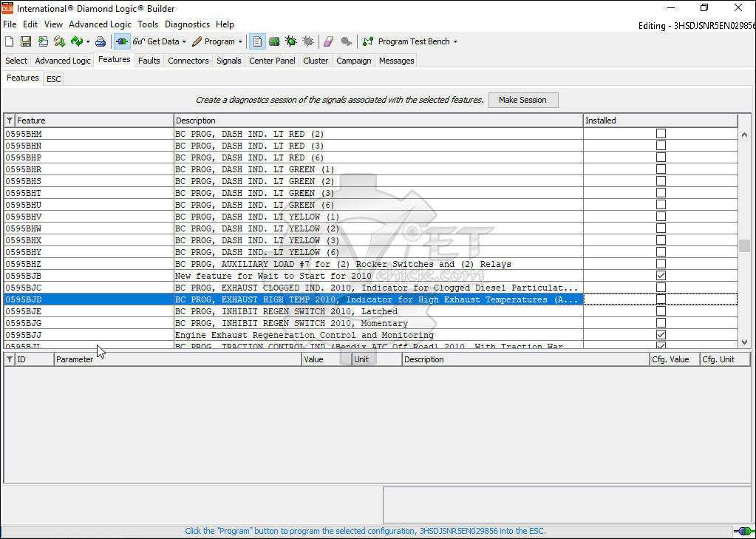Click the third toolbar icon with green arrow
Screen dimensions: 756x539
coord(43,41)
